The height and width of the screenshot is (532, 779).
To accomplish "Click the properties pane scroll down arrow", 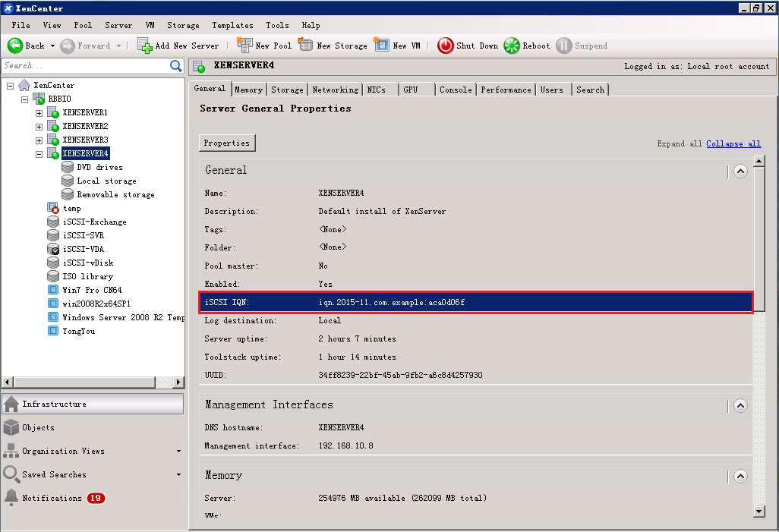I will click(758, 512).
